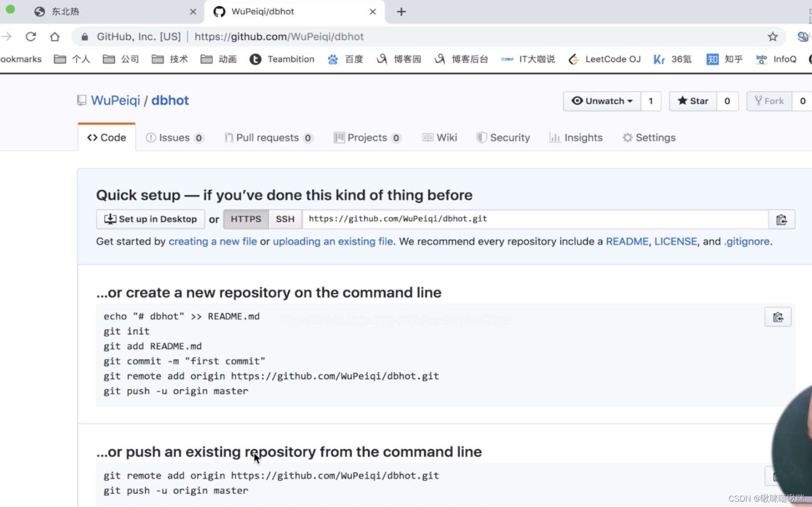This screenshot has width=812, height=507.
Task: Open the 36氪 bookmark
Action: [673, 59]
